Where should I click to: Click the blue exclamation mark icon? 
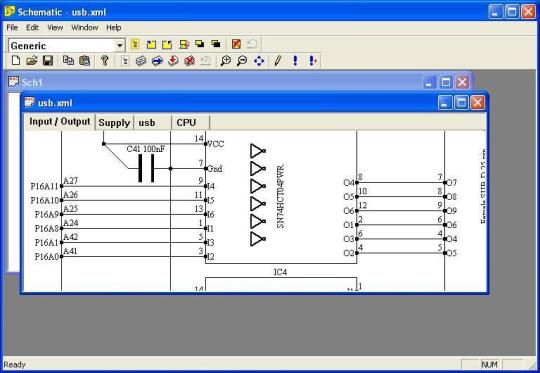[295, 61]
